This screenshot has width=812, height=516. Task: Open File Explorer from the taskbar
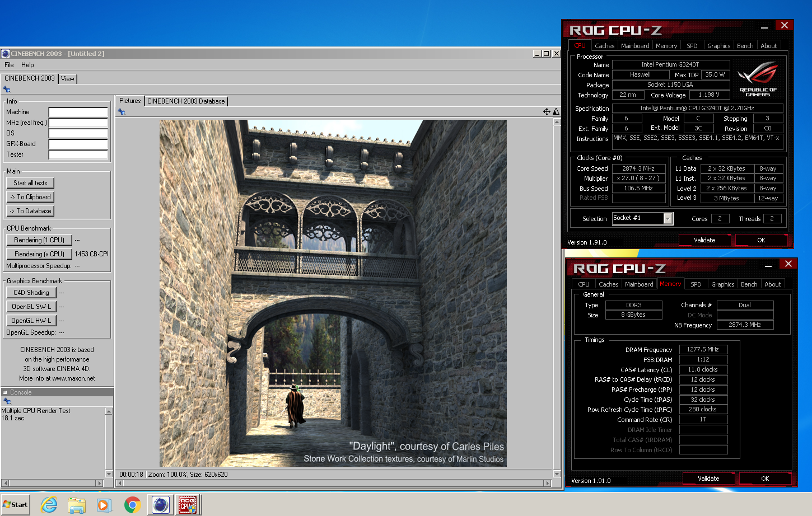(77, 505)
